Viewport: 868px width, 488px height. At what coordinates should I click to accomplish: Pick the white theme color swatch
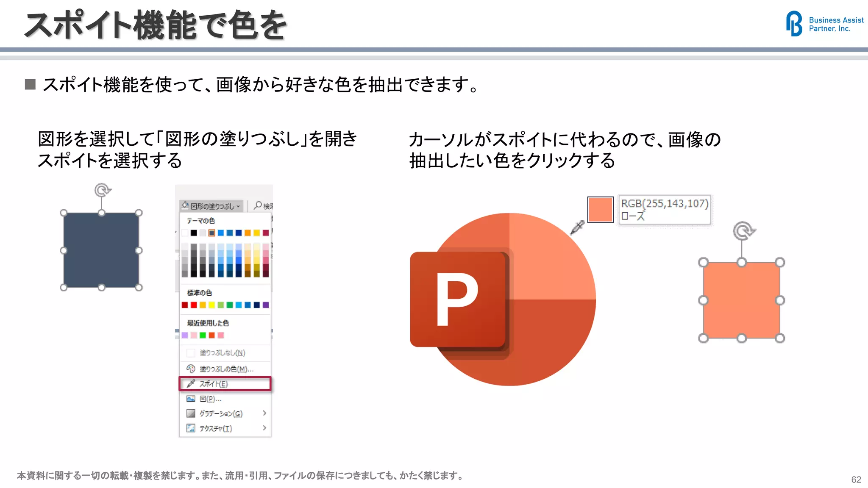[185, 233]
